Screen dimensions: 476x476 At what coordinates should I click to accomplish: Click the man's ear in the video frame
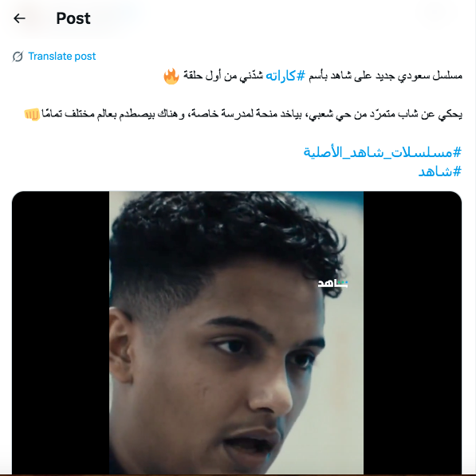(120, 344)
